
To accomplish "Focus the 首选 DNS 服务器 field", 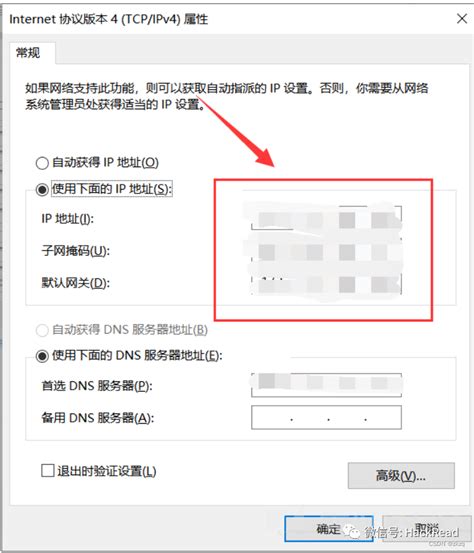I will (326, 385).
